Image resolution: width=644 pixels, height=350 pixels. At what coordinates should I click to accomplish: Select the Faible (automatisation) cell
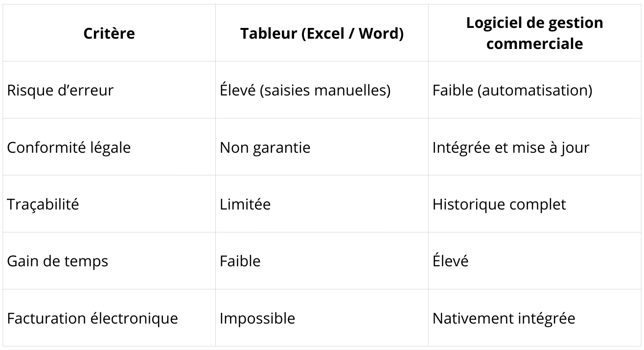pos(512,91)
